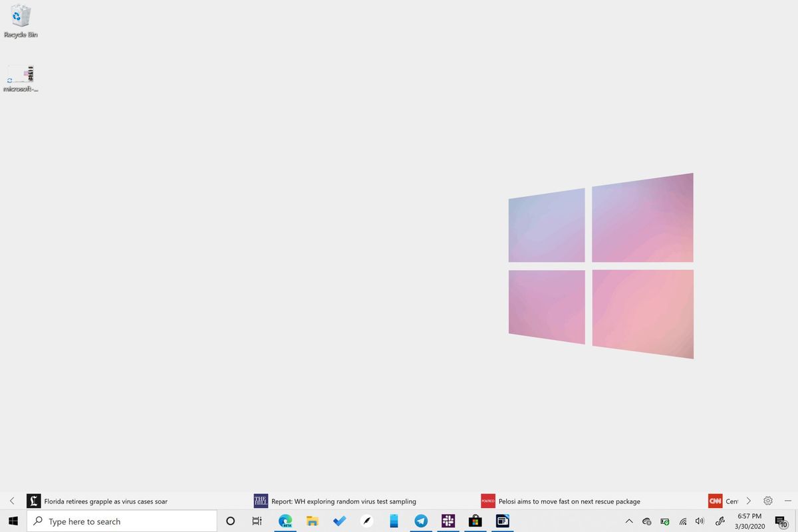Go back in the news ticker
Image resolution: width=798 pixels, height=532 pixels.
click(x=12, y=501)
